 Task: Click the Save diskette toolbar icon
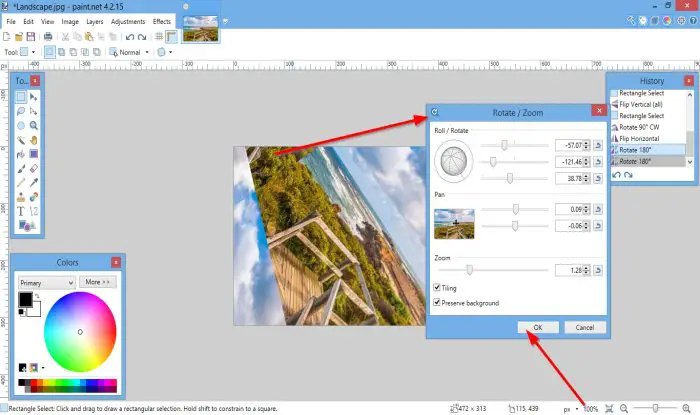(31, 37)
